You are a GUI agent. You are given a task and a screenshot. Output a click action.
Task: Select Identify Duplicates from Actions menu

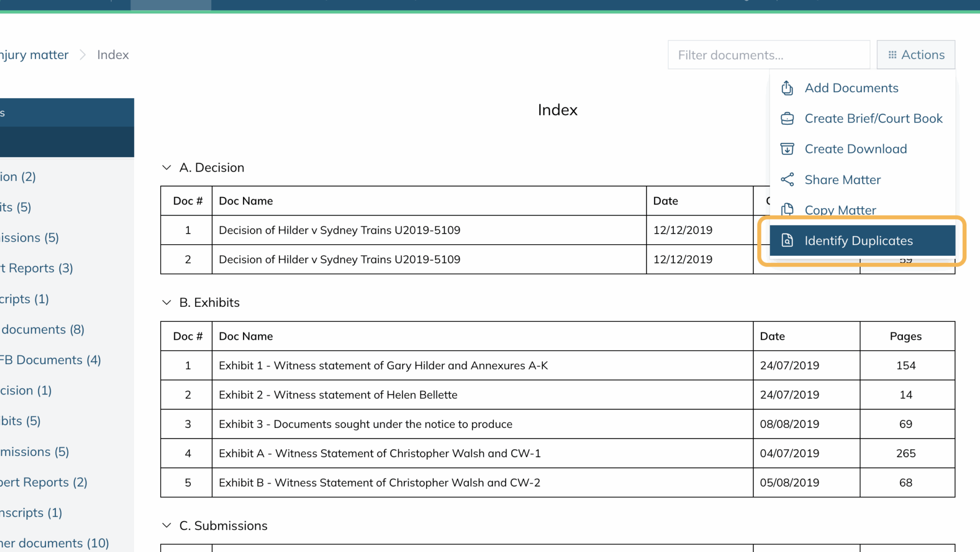pos(858,241)
